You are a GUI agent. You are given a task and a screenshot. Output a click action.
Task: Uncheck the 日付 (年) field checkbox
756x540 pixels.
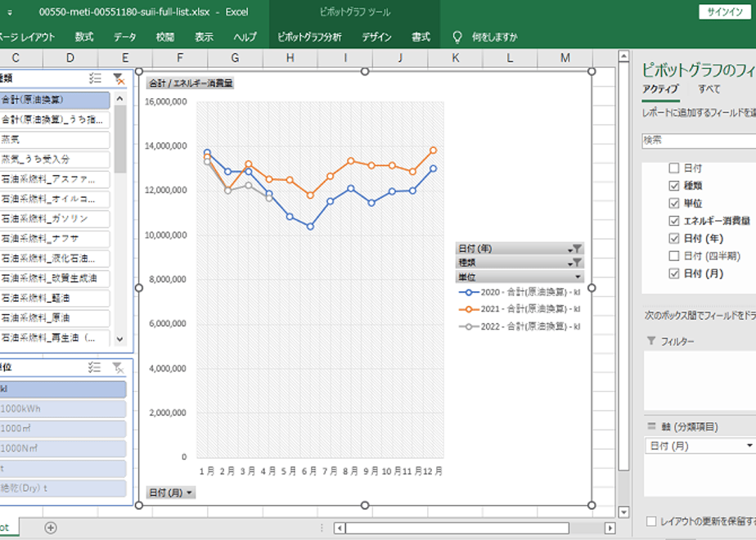pos(674,238)
